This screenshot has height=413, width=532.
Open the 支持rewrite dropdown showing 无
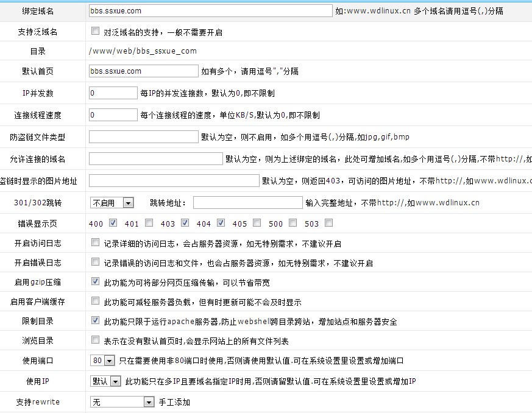[122, 402]
